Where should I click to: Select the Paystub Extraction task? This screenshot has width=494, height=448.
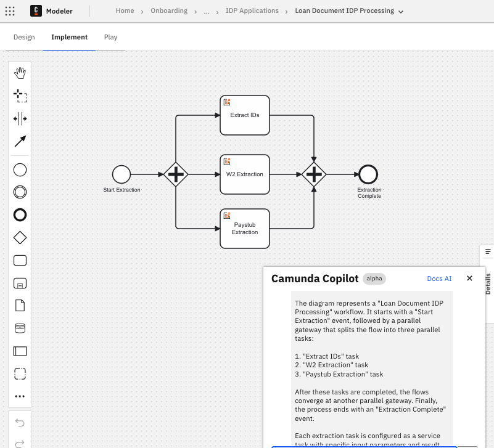tap(245, 229)
